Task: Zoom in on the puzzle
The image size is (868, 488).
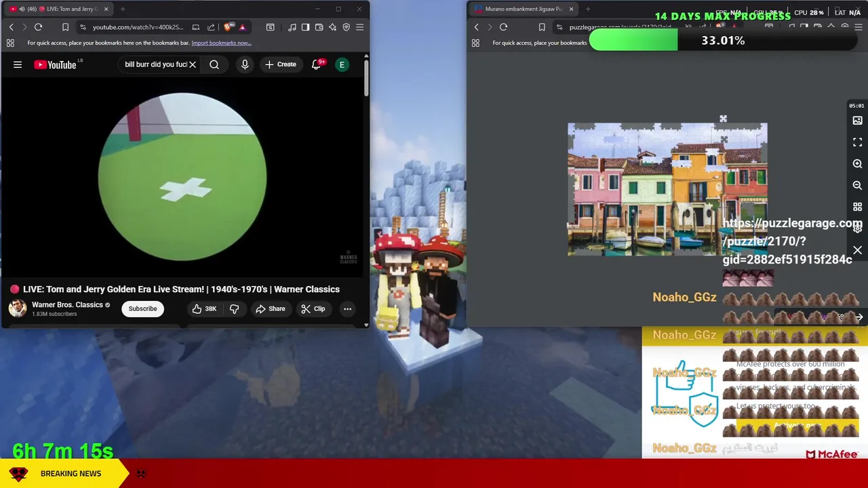Action: point(857,164)
